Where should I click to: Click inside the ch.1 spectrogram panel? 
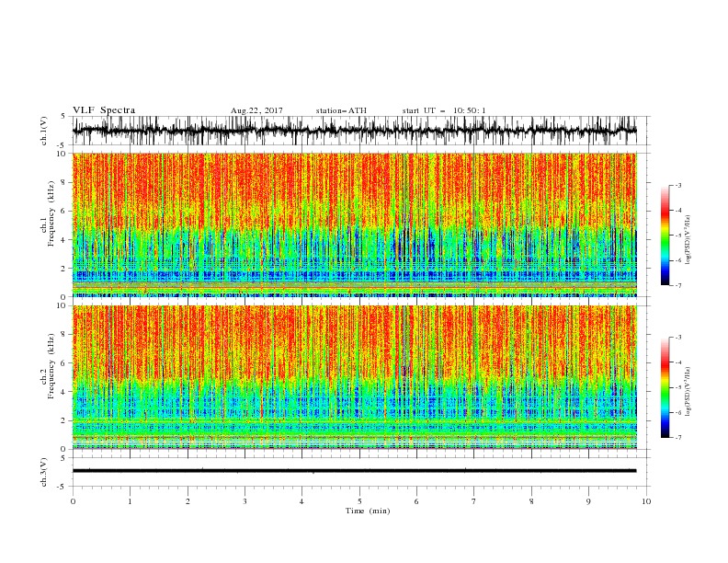tap(354, 224)
